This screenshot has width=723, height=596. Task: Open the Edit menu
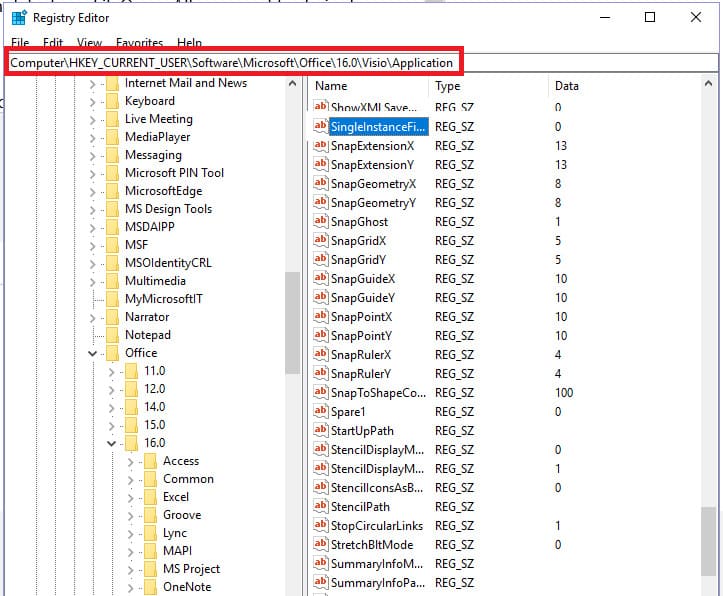point(53,43)
